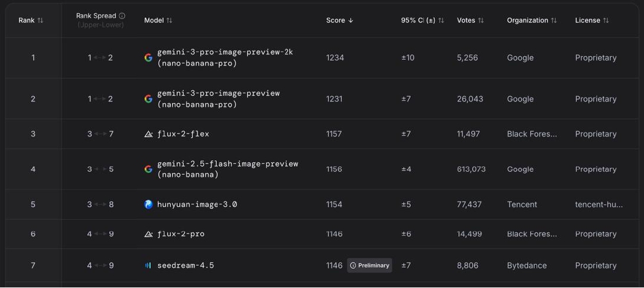644x288 pixels.
Task: Click the Score descending sort arrow
Action: pyautogui.click(x=350, y=20)
